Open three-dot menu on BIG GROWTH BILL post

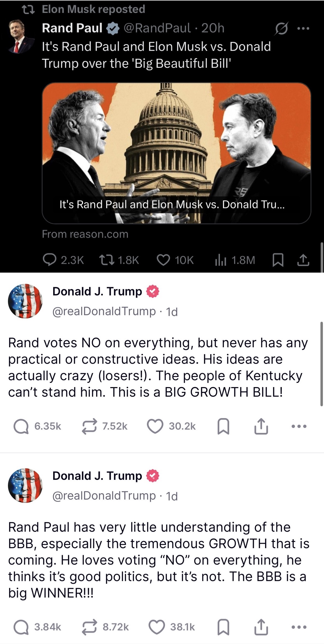point(299,426)
